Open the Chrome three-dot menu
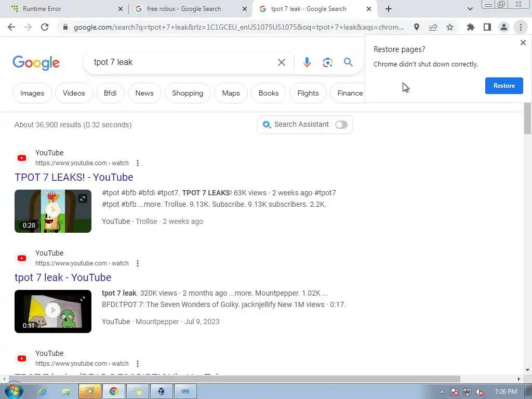Viewport: 532px width, 399px height. pos(521,27)
